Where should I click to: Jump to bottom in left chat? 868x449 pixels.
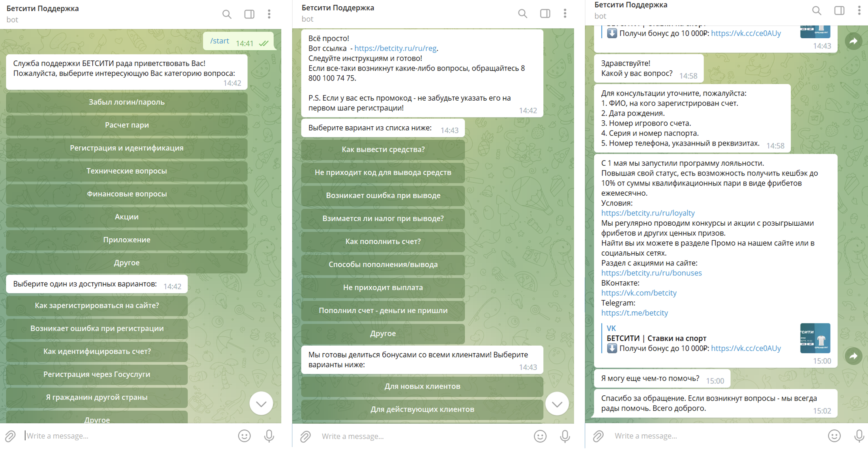click(x=261, y=404)
